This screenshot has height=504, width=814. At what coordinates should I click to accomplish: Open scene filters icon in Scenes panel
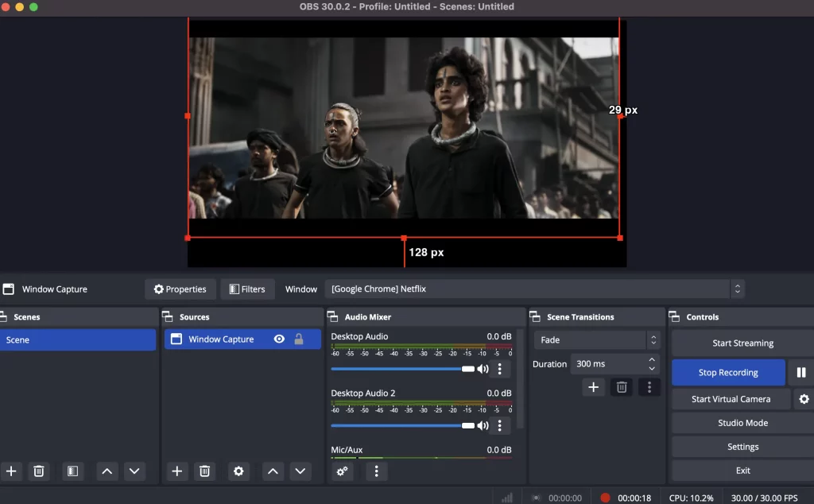pyautogui.click(x=72, y=471)
